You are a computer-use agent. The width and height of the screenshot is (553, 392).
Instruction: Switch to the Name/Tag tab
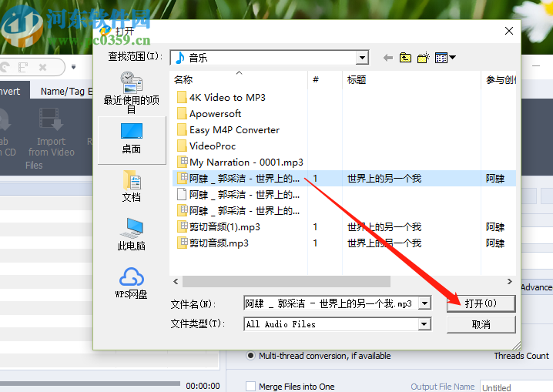(66, 92)
